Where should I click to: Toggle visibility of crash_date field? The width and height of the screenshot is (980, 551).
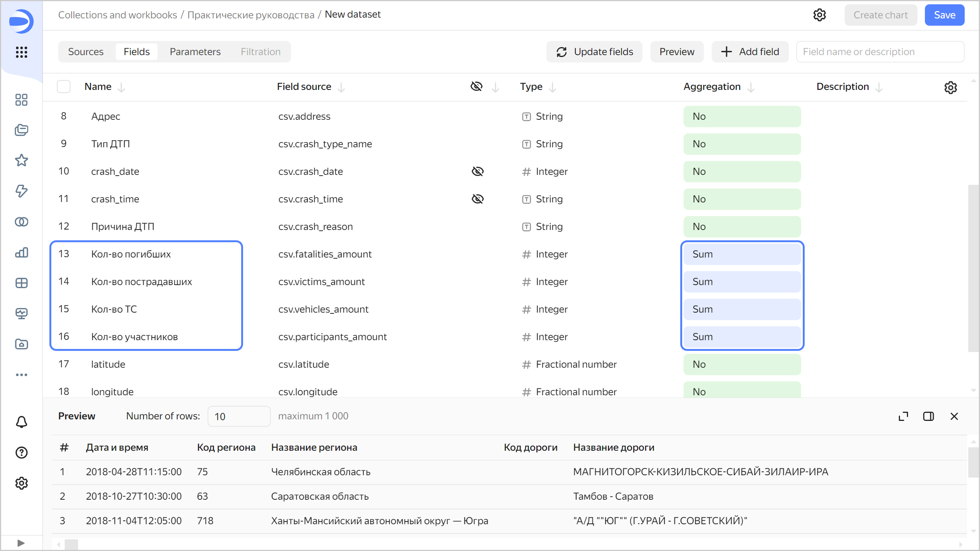(477, 171)
